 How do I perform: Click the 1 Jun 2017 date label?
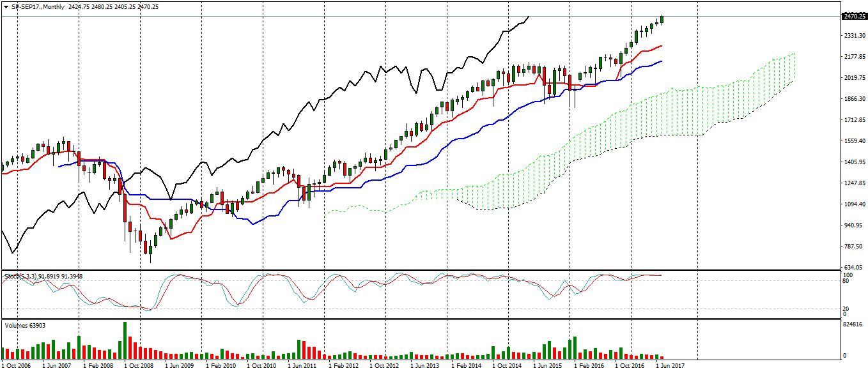tap(671, 366)
